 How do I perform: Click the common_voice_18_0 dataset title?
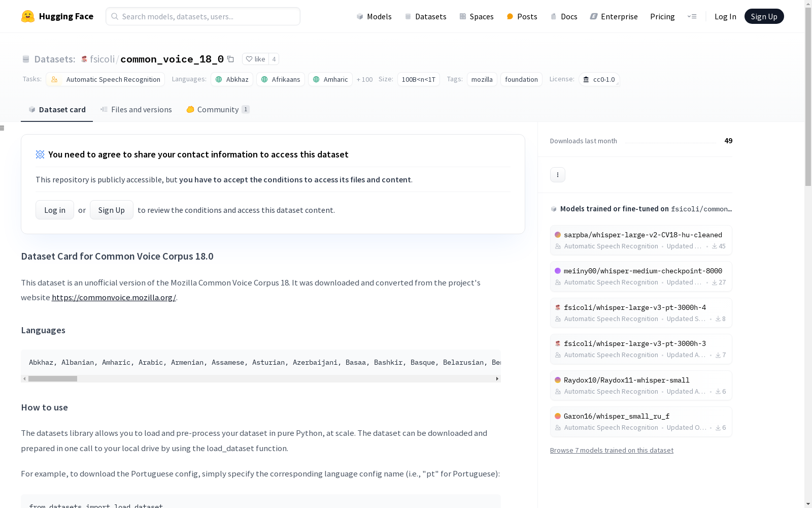[172, 59]
